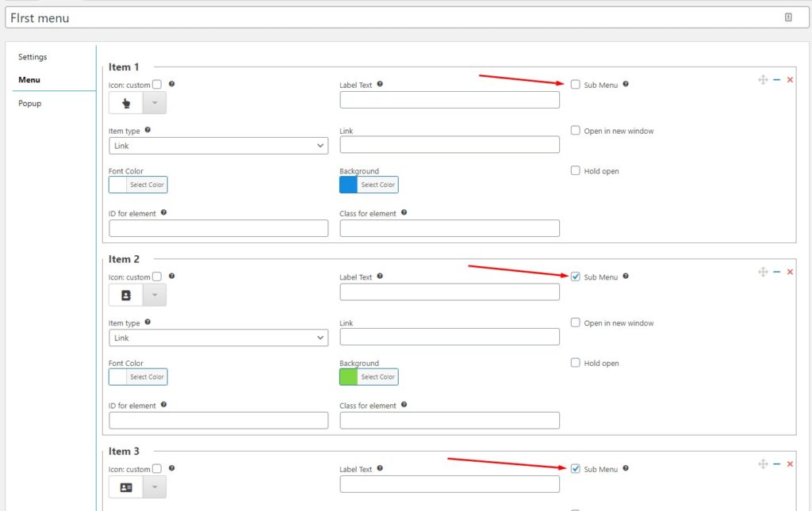
Task: Open the Popup section in the sidebar
Action: click(x=29, y=103)
